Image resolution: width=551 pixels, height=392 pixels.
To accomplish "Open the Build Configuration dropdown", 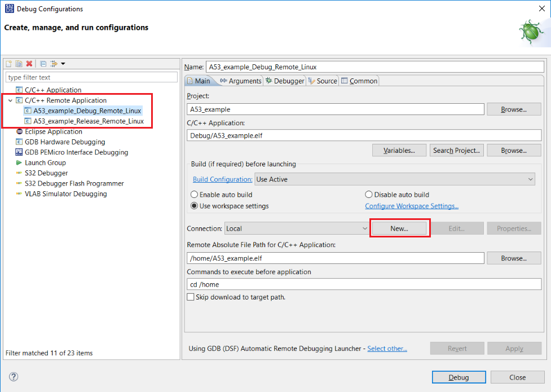I will coord(395,179).
